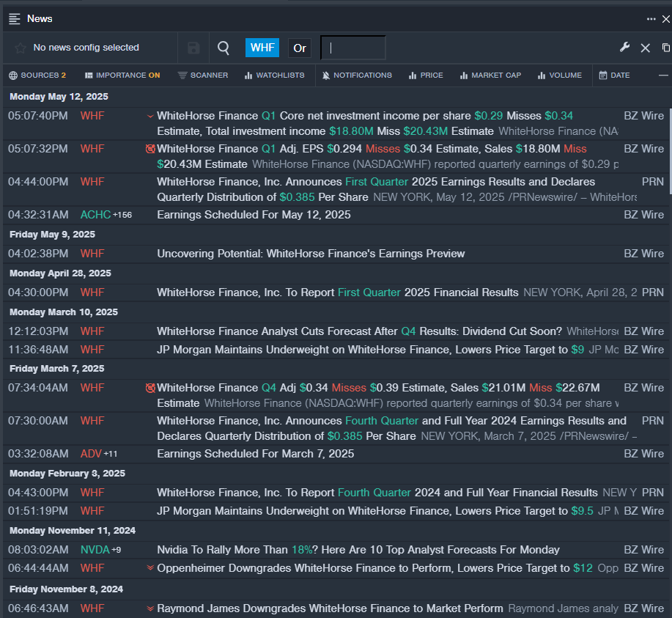Open the wrench settings icon
The width and height of the screenshot is (672, 618).
624,47
